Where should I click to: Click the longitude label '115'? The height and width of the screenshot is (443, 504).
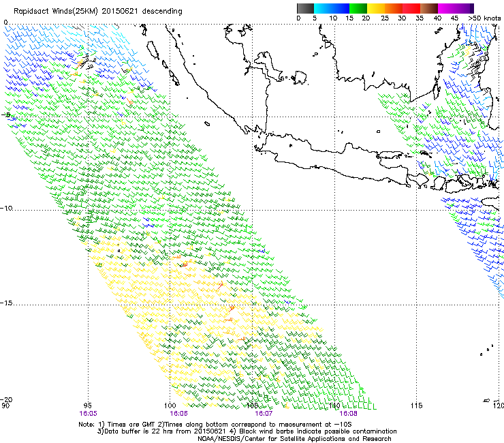(x=417, y=406)
